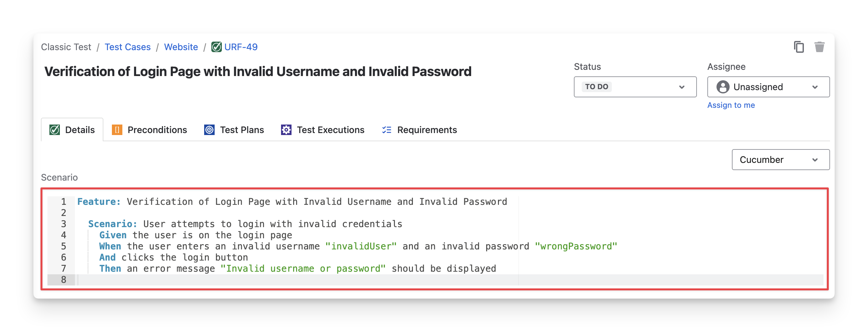The image size is (868, 332).
Task: Click the Requirements checklist icon
Action: click(386, 130)
